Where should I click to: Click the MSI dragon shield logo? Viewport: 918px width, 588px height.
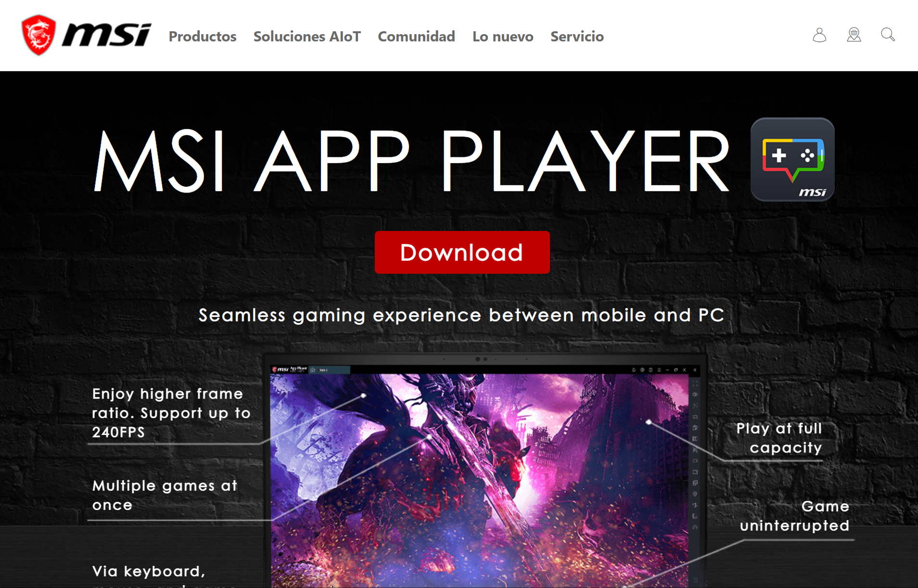pos(39,35)
